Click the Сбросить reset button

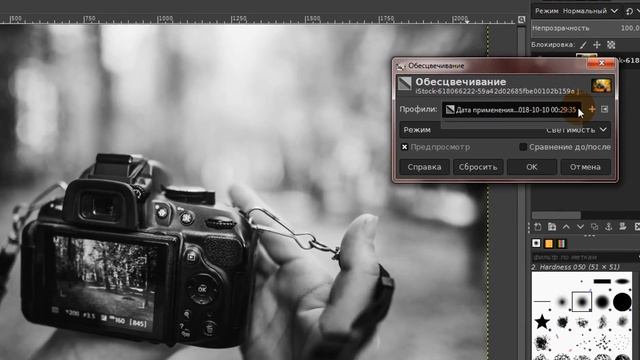(x=478, y=167)
